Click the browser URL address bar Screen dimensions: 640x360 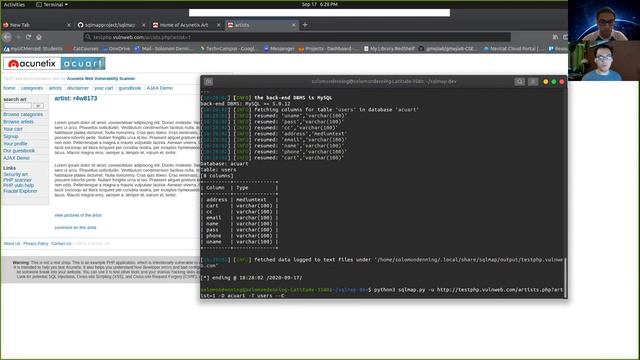click(297, 37)
